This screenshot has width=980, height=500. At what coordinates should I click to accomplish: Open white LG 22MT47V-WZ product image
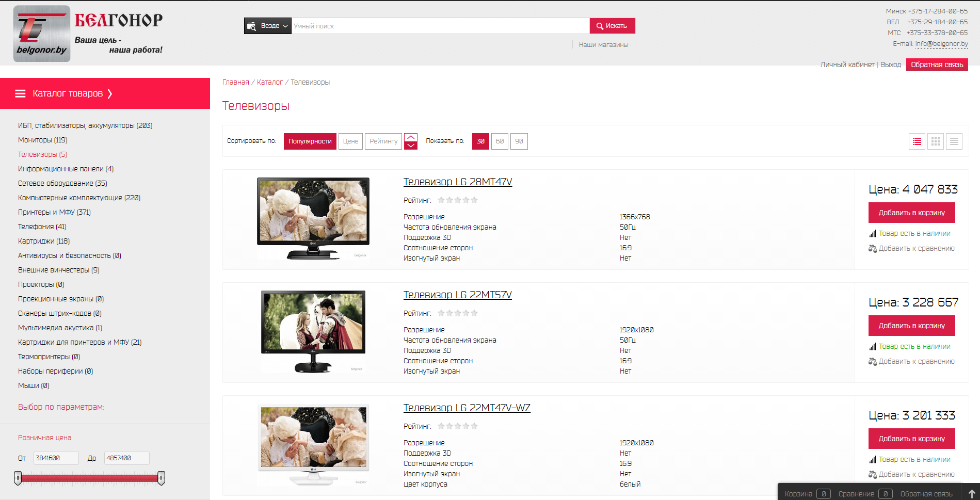coord(313,444)
